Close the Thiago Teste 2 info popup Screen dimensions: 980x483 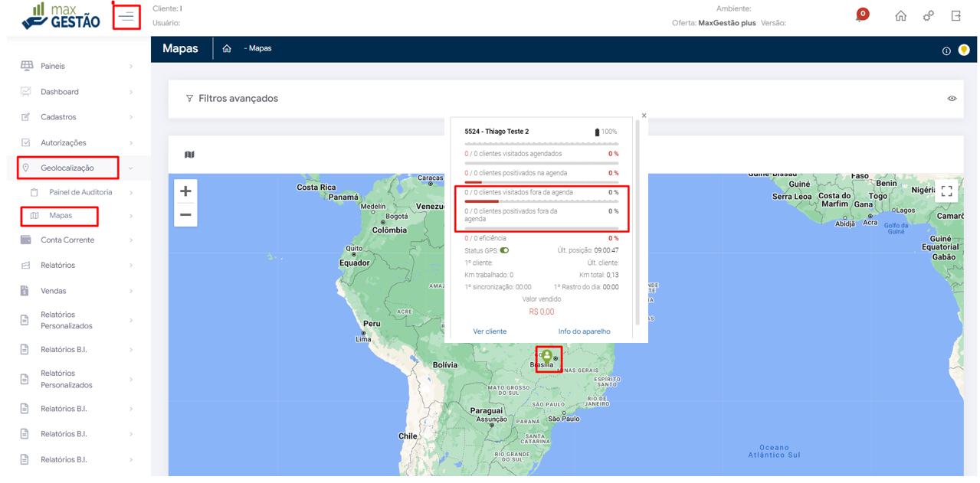[644, 116]
